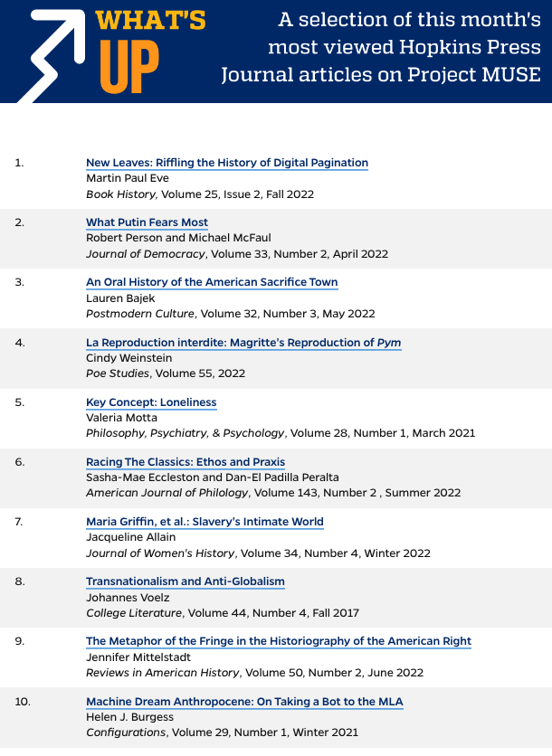Click the College Literature, Volume 44 citation
The width and height of the screenshot is (552, 756).
[223, 613]
